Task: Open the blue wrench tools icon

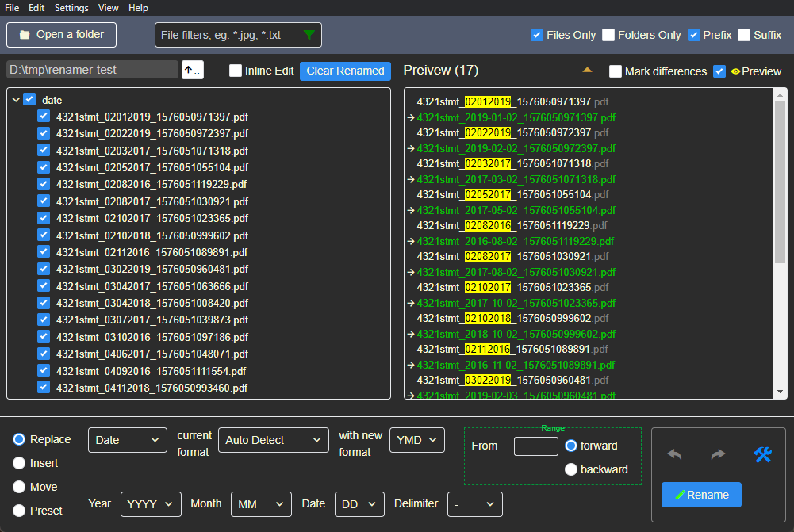Action: 762,454
